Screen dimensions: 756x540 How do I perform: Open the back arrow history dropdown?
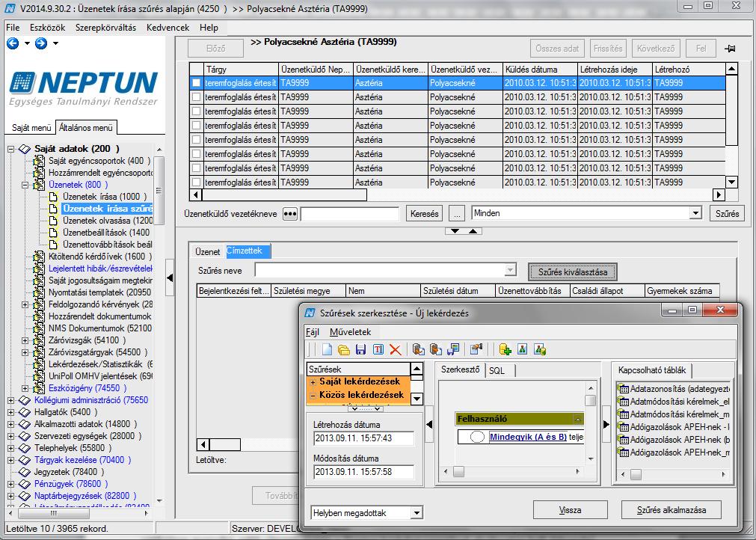coord(27,43)
